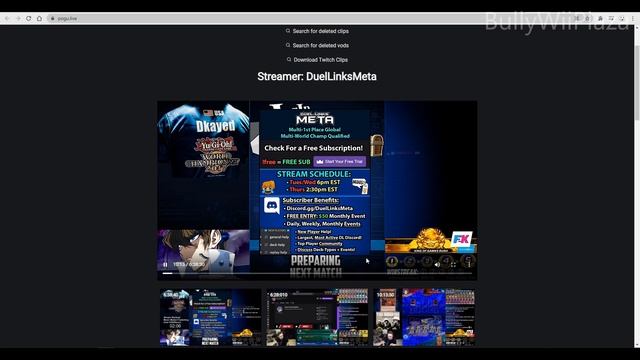
Task: Click the browser forward arrow
Action: click(18, 18)
